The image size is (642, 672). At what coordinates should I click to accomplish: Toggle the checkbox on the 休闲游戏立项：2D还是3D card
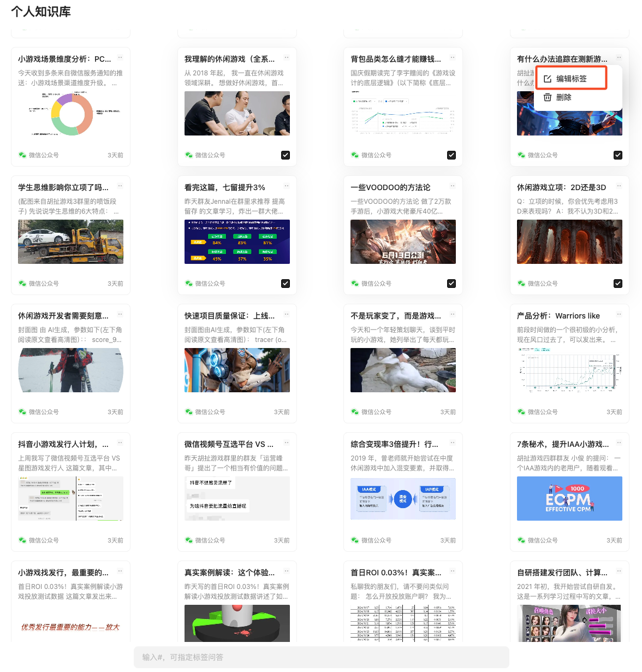[618, 284]
